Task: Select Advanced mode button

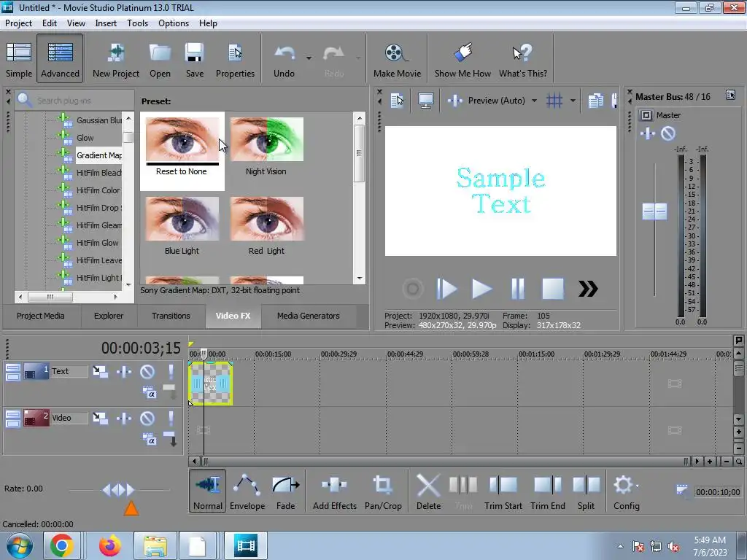Action: tap(60, 60)
